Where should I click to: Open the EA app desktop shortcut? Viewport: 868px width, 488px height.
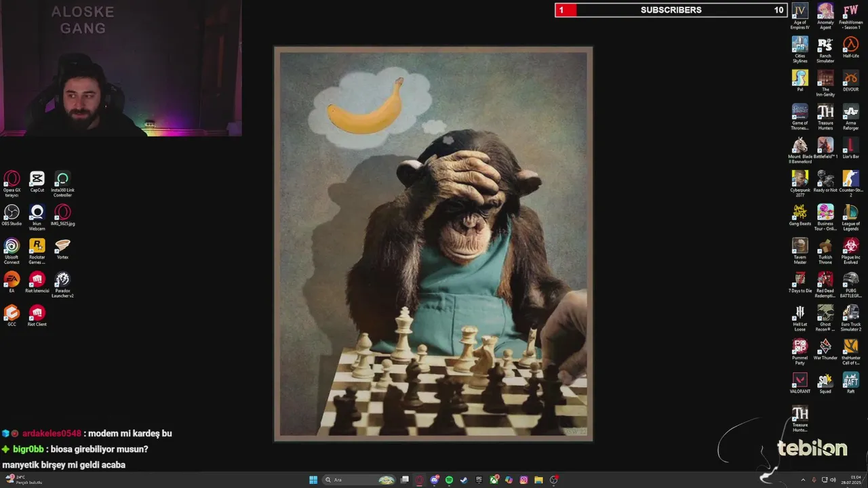[12, 281]
